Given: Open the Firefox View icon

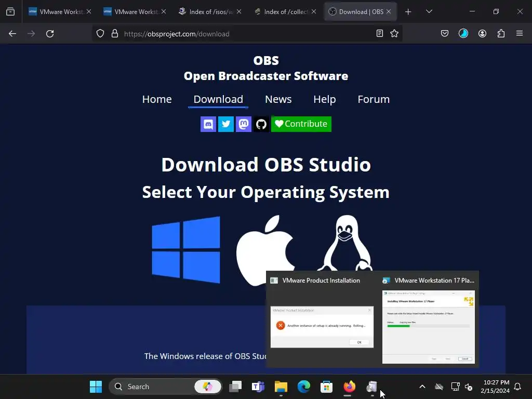Looking at the screenshot, I should click(10, 11).
